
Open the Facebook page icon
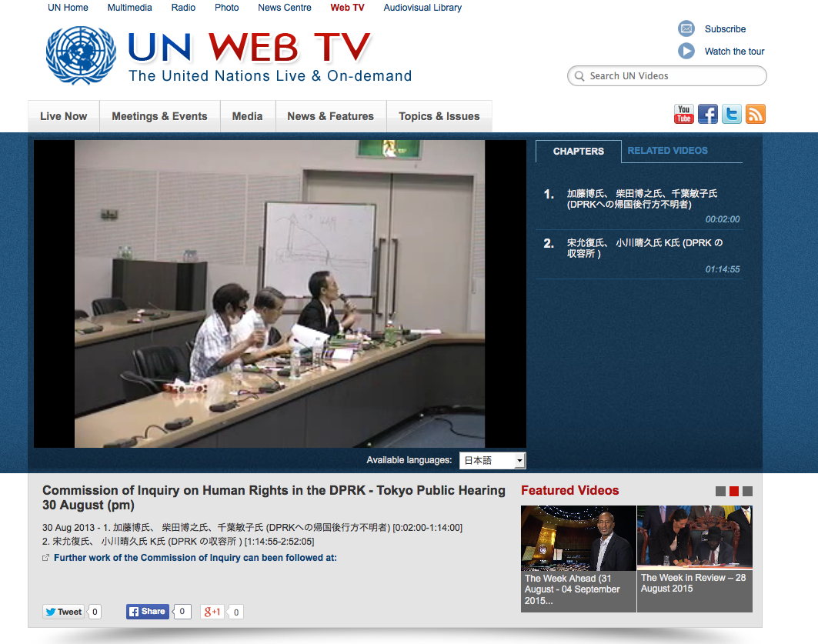click(707, 114)
